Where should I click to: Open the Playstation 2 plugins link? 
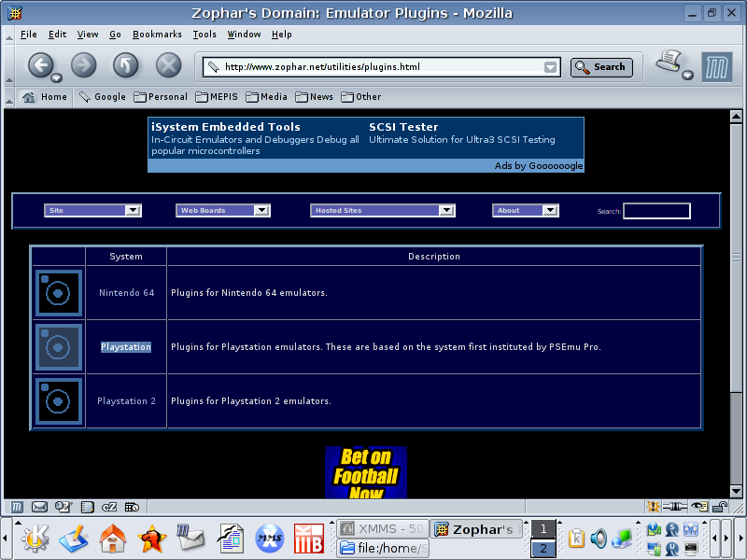coord(126,401)
